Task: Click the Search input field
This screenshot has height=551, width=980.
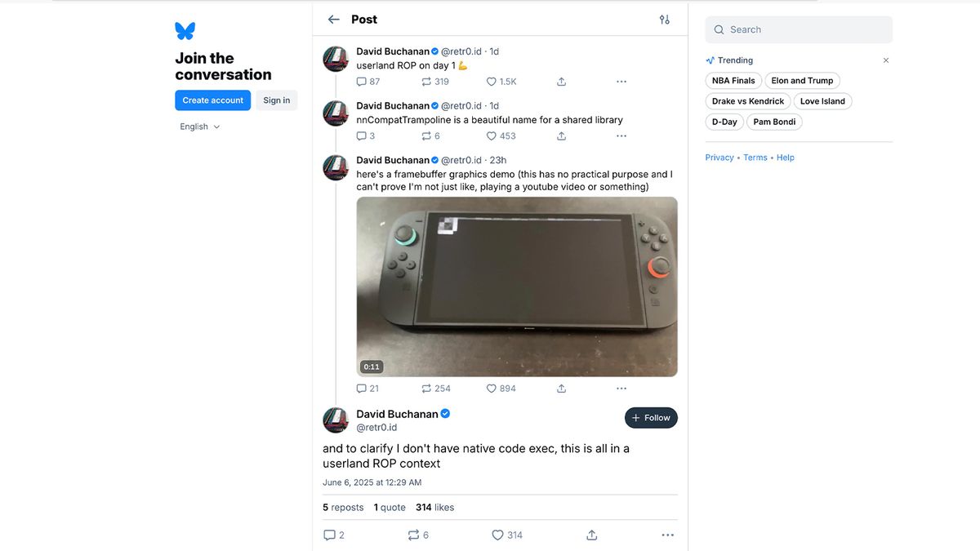Action: 799,29
